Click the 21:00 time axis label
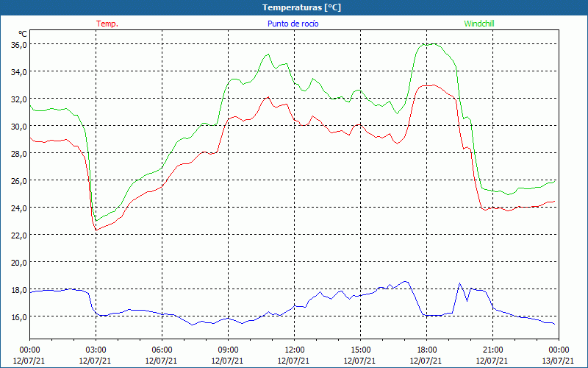Screen dimensions: 588x368 492,350
